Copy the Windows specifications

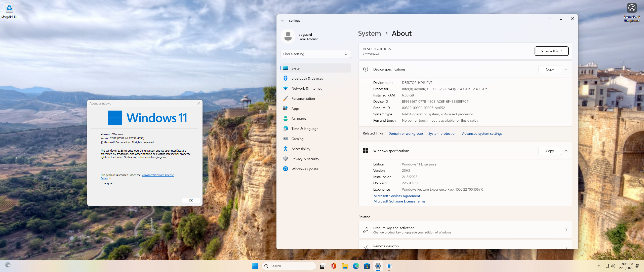pos(550,151)
